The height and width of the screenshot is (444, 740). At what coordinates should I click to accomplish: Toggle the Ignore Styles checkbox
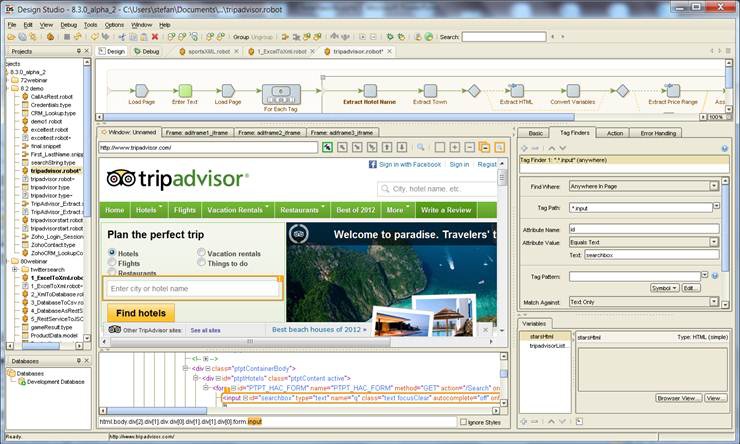(x=463, y=422)
